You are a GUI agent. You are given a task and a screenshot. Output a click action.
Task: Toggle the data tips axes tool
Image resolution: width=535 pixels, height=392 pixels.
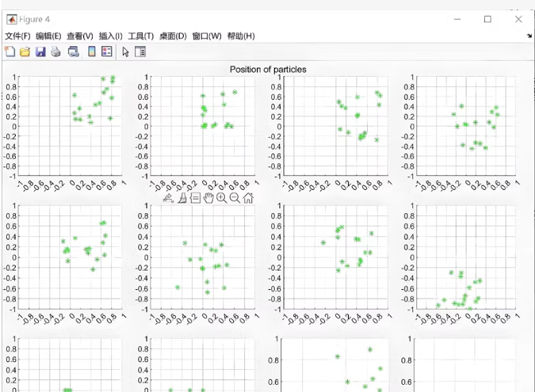pyautogui.click(x=195, y=198)
